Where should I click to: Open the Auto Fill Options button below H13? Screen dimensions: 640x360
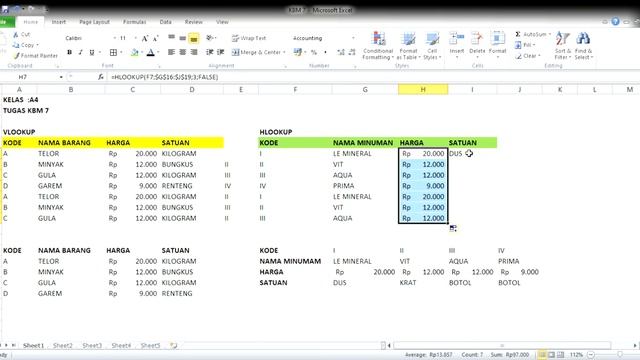tap(453, 228)
